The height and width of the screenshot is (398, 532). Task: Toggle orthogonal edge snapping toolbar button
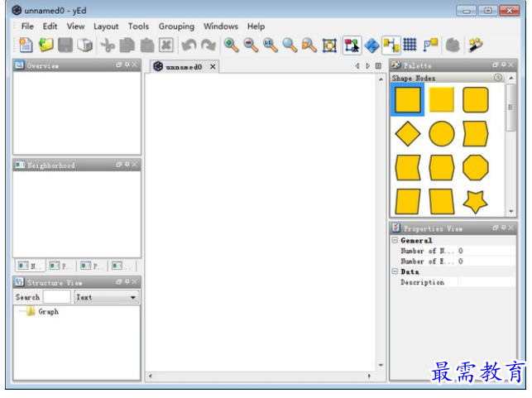391,46
